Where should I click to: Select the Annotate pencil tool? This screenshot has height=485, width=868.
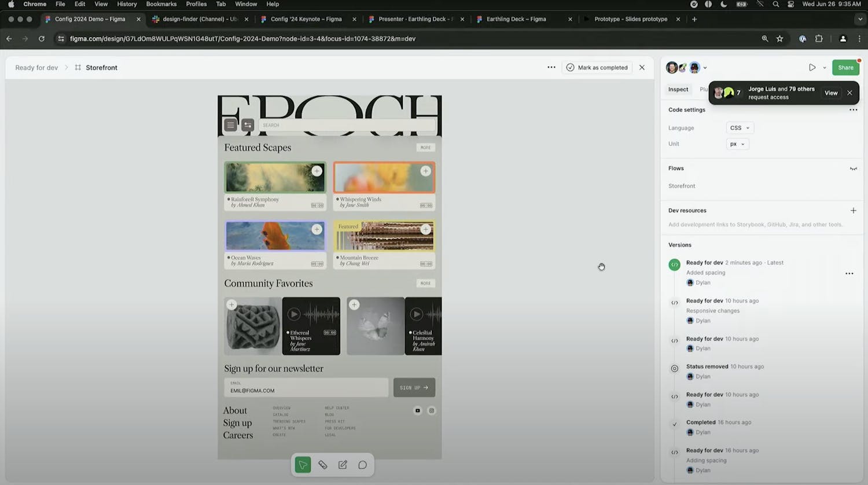point(343,465)
